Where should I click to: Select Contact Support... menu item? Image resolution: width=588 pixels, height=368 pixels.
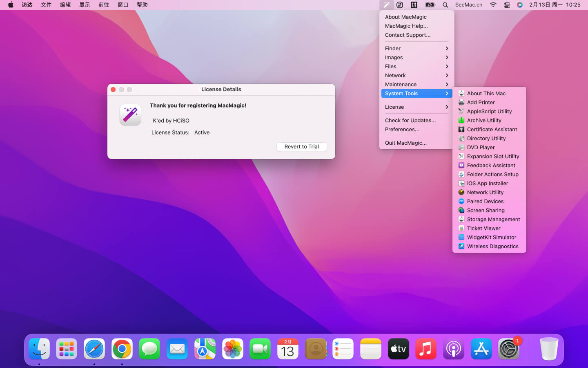416,35
